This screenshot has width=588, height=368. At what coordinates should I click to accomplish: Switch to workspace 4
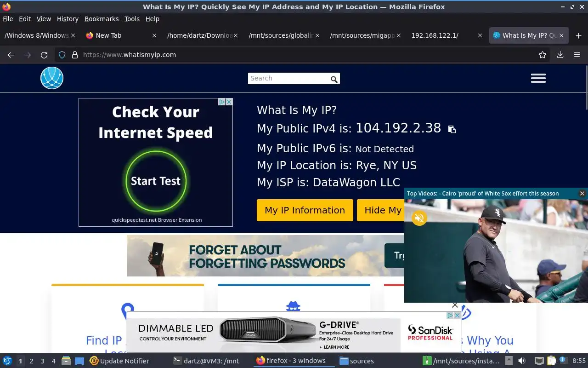click(x=53, y=361)
